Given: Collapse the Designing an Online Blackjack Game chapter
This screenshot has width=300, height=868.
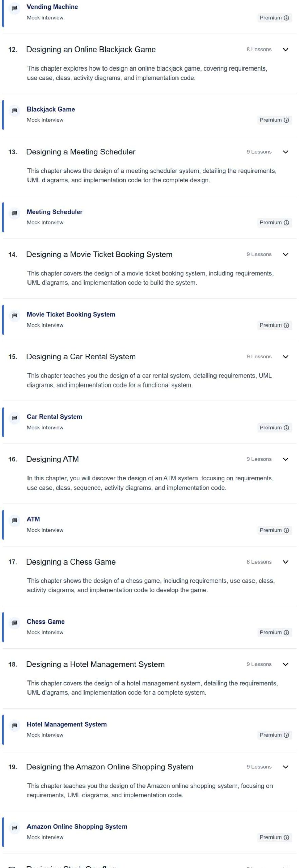Looking at the screenshot, I should [x=286, y=50].
